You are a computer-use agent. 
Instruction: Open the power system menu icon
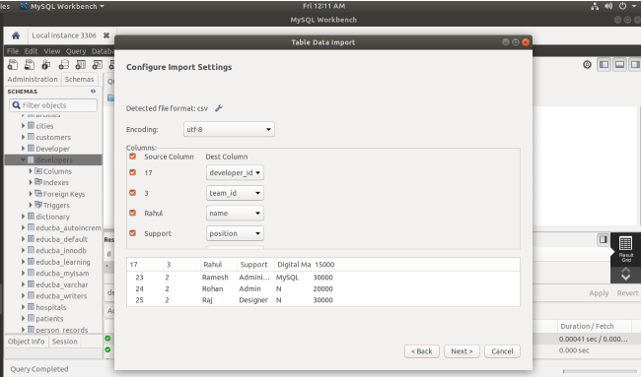(622, 6)
